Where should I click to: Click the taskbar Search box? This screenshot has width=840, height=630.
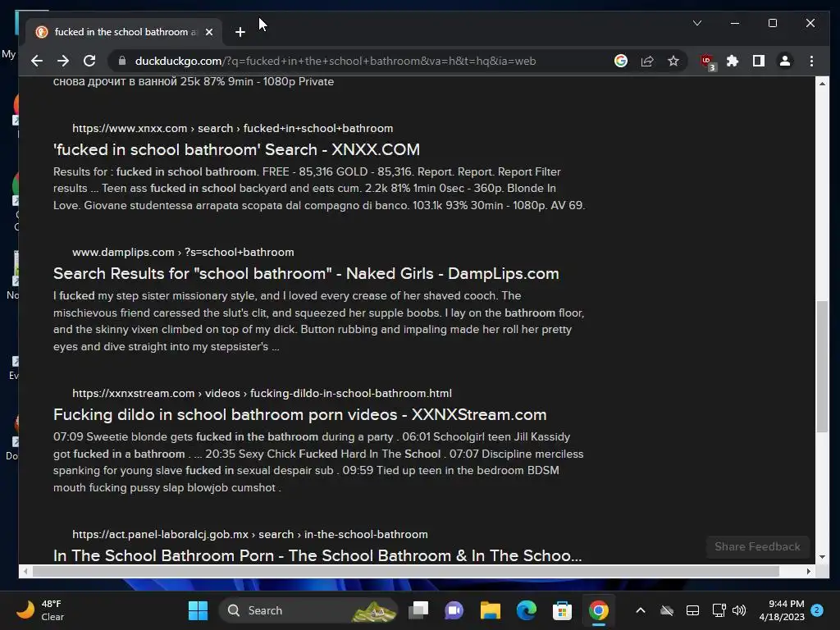click(308, 610)
